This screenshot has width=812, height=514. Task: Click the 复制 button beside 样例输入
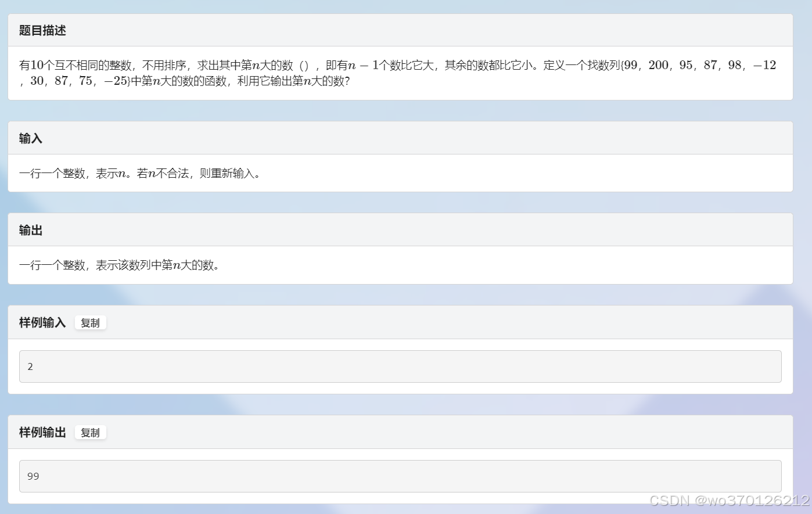(90, 323)
